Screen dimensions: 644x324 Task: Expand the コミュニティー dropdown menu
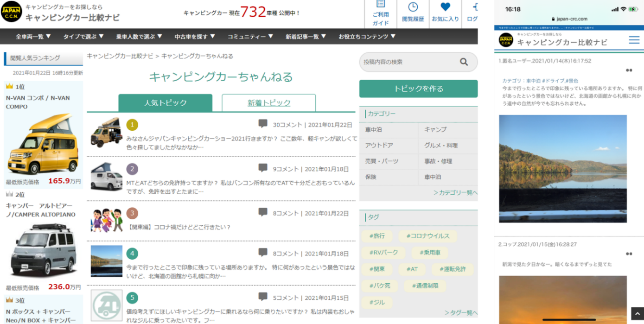pos(250,36)
